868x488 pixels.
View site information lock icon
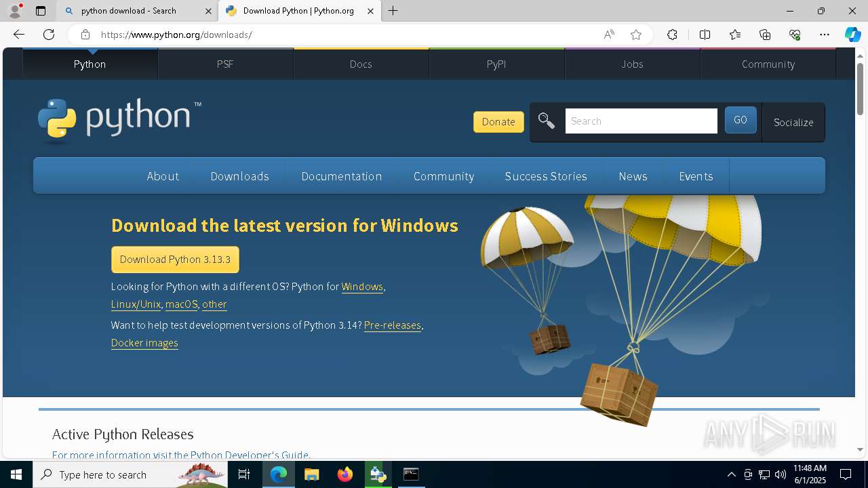point(85,35)
